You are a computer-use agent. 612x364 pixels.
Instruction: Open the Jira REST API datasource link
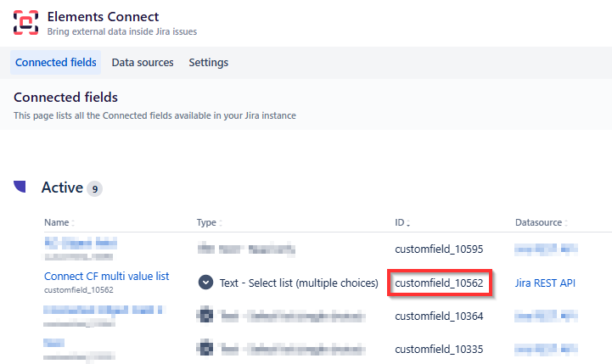(x=545, y=283)
